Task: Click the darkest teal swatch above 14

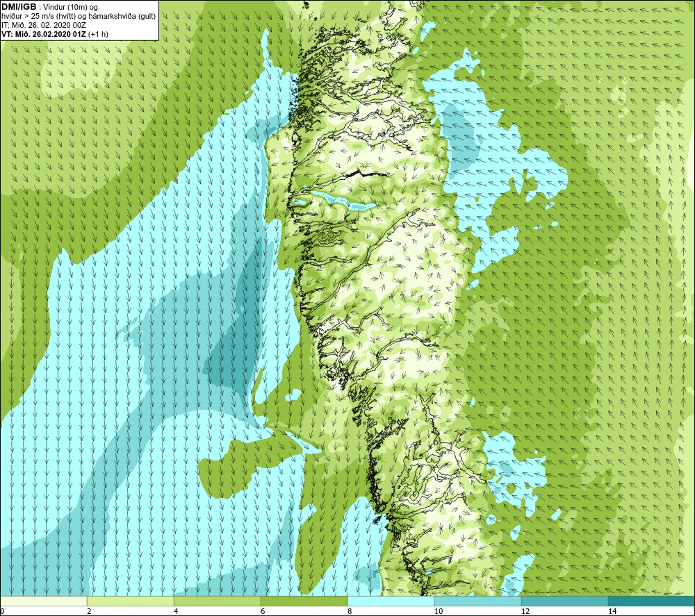Action: click(x=652, y=601)
